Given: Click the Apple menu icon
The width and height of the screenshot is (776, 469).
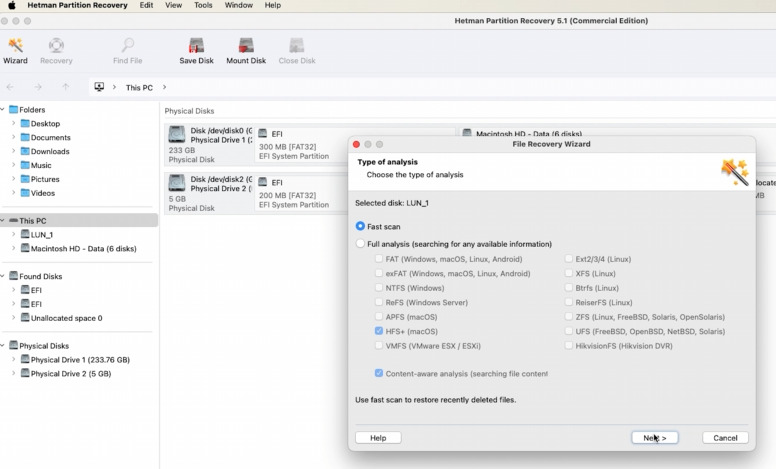Looking at the screenshot, I should tap(11, 5).
